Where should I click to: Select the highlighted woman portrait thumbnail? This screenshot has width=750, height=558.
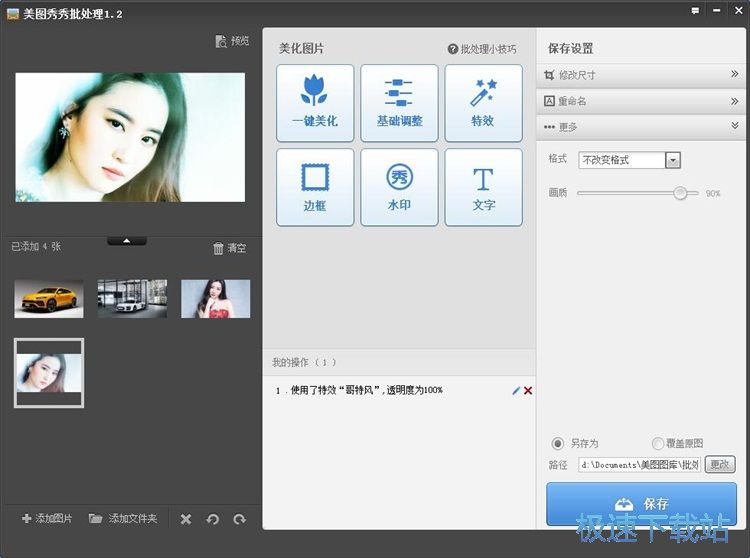49,373
